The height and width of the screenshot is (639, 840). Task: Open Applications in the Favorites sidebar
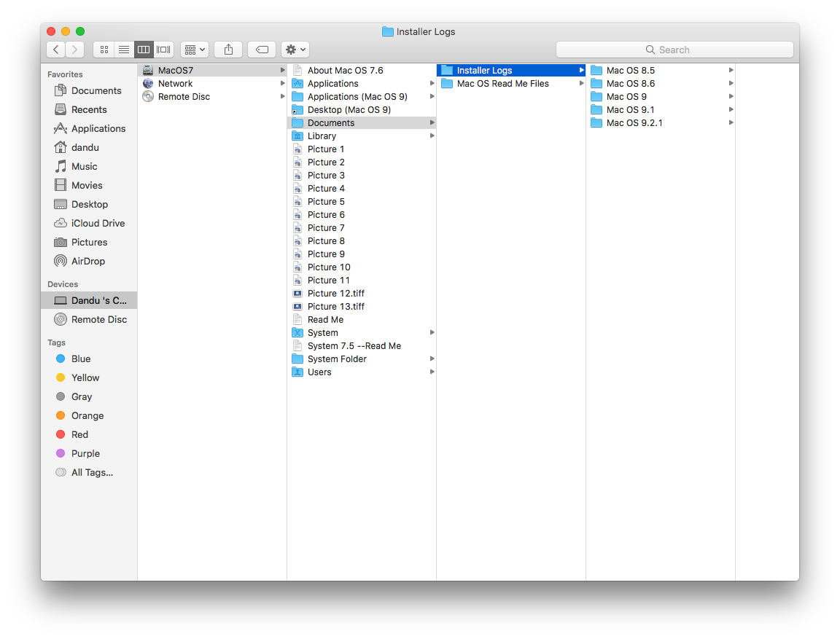pyautogui.click(x=89, y=128)
